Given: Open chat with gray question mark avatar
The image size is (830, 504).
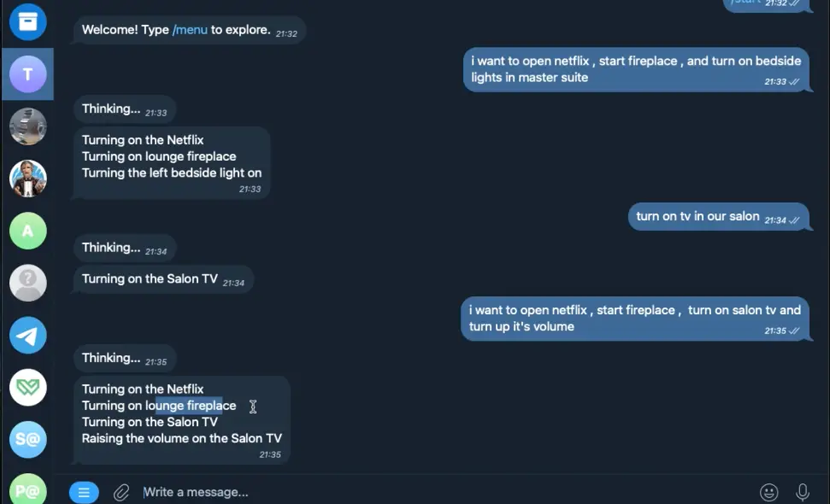Looking at the screenshot, I should pos(27,283).
